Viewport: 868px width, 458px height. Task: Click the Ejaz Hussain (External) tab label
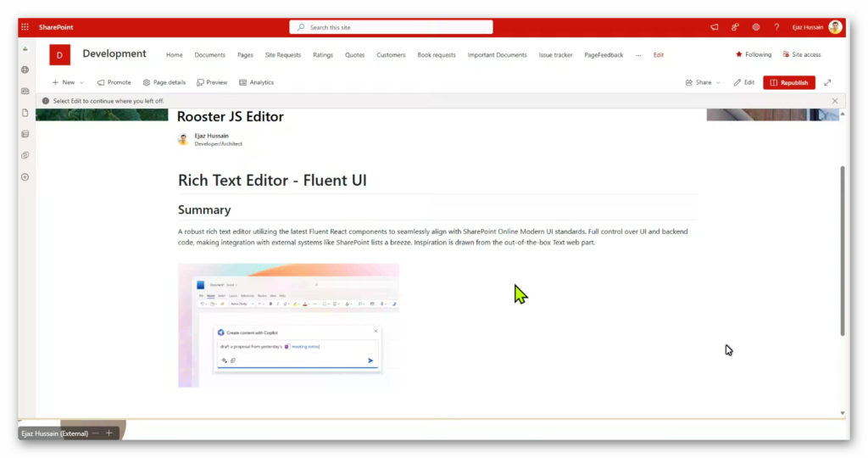tap(55, 433)
